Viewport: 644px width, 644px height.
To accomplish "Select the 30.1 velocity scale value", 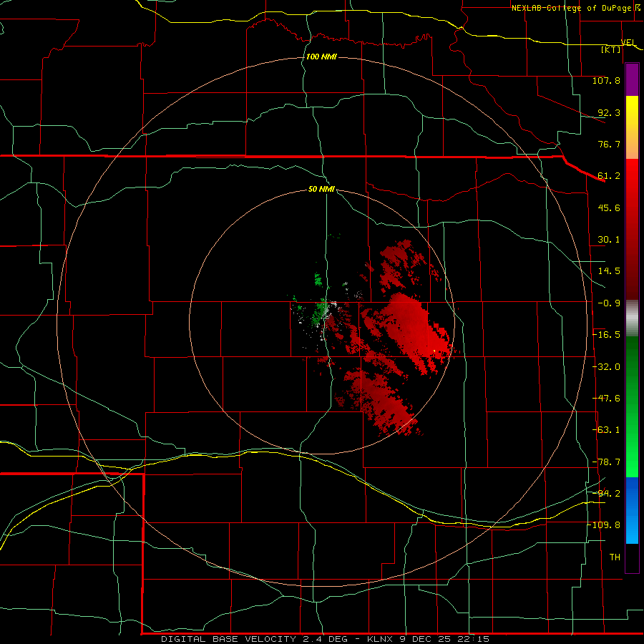I will pyautogui.click(x=609, y=240).
